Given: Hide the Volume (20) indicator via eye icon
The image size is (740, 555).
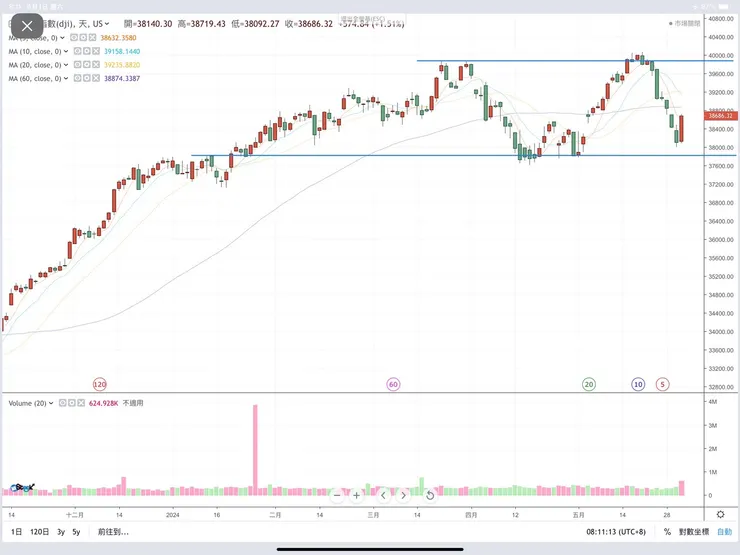Looking at the screenshot, I should click(63, 403).
